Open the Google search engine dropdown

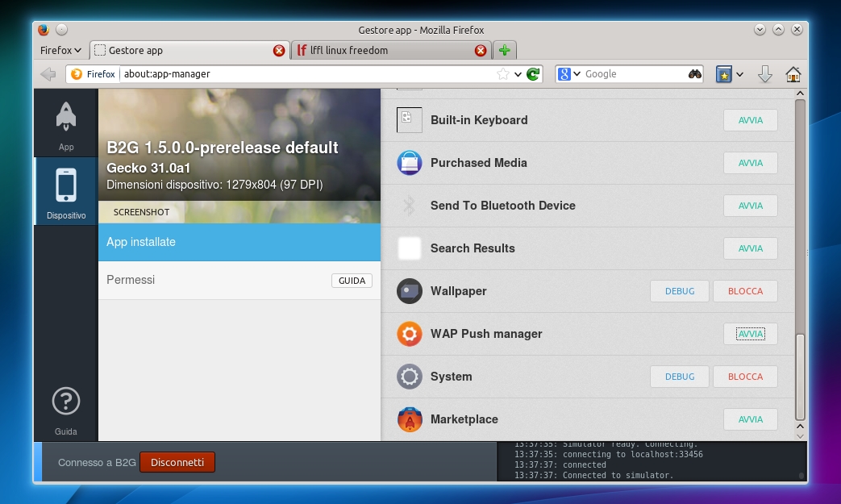coord(569,74)
